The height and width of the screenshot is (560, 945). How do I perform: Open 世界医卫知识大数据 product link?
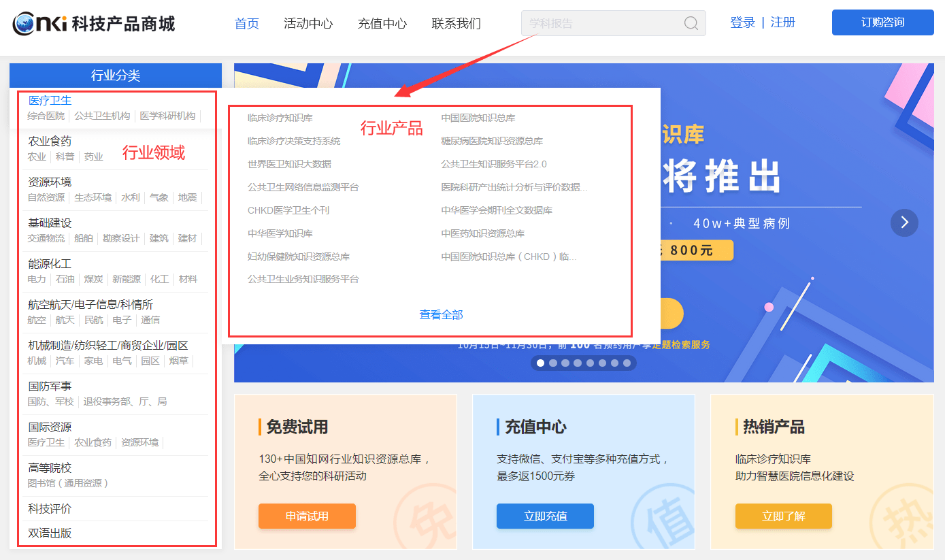pos(289,164)
